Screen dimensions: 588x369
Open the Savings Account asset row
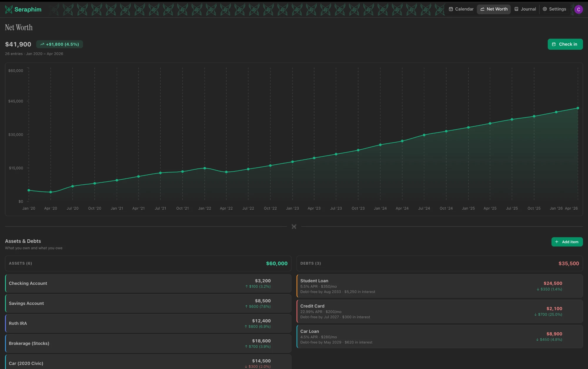148,303
